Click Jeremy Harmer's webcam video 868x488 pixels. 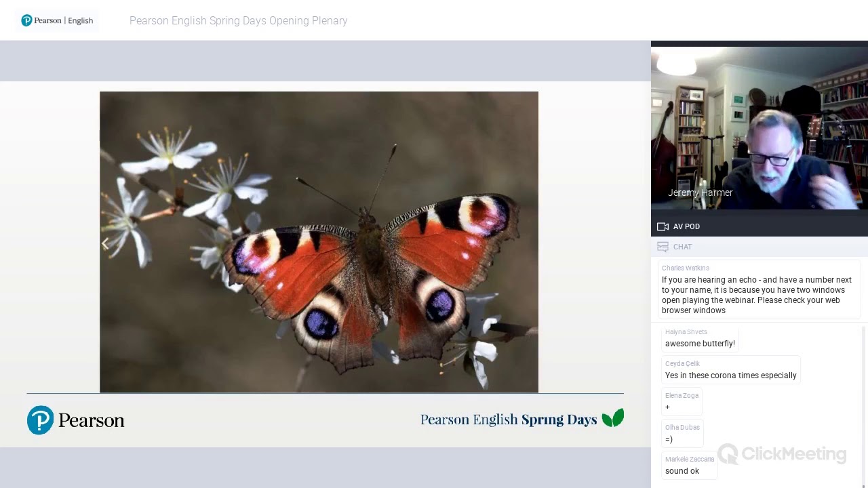pyautogui.click(x=759, y=128)
